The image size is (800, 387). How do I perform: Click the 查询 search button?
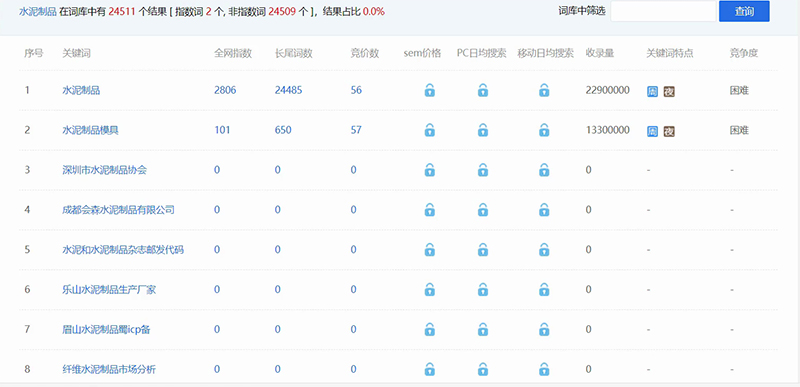pyautogui.click(x=744, y=11)
